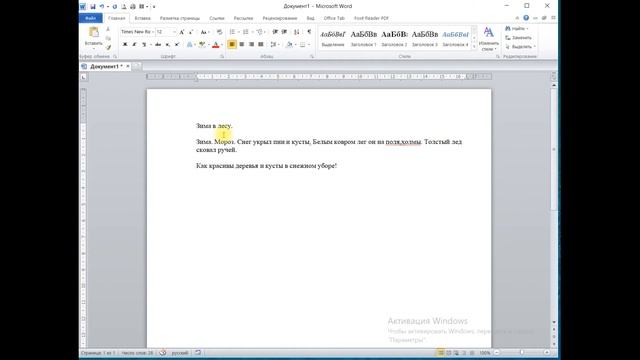Viewport: 640px width, 360px height.
Task: Click the Save icon in quick access toolbar
Action: click(x=93, y=7)
